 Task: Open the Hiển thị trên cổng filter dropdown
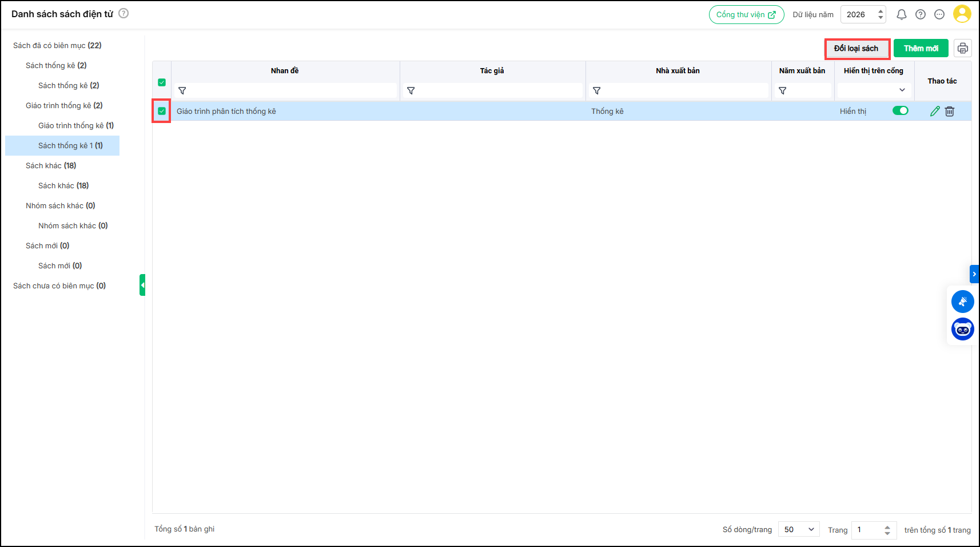873,90
